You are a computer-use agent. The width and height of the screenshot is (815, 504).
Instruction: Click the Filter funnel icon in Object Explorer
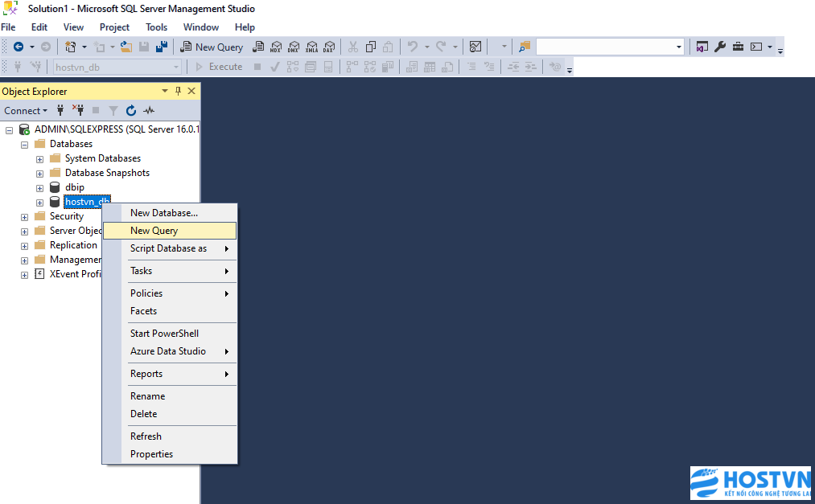[x=113, y=110]
